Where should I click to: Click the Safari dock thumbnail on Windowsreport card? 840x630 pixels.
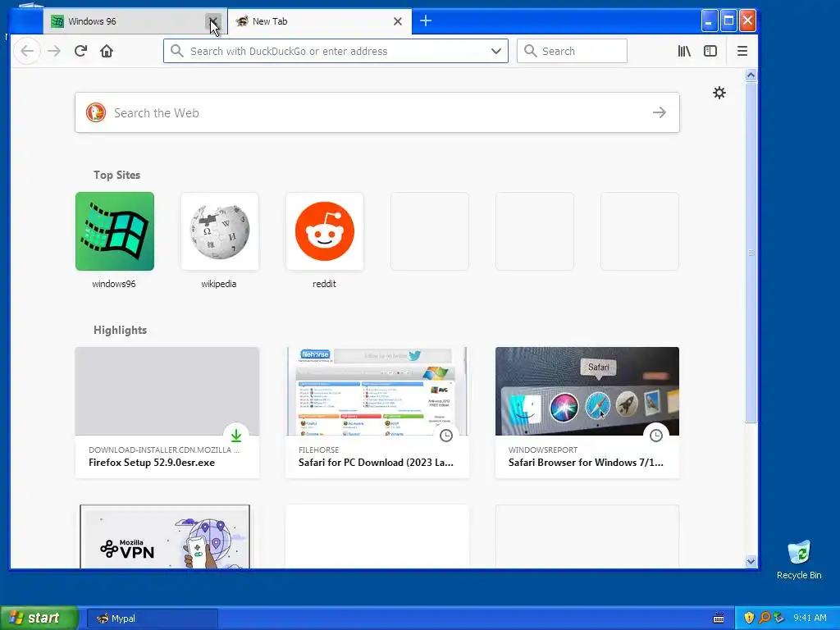[587, 391]
